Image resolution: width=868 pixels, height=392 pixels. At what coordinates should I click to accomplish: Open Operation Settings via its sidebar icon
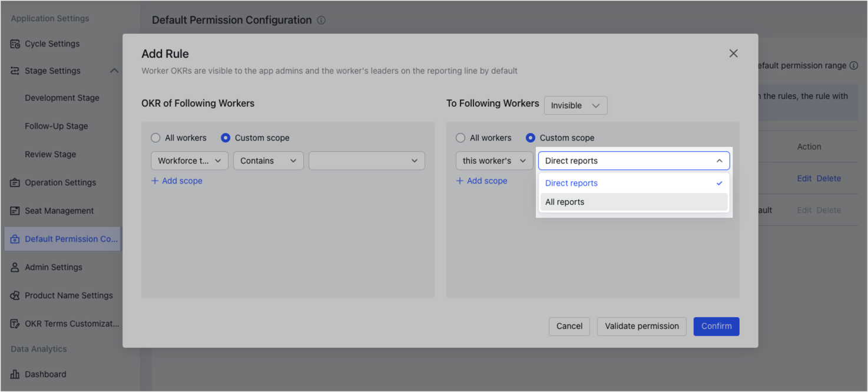(x=14, y=182)
